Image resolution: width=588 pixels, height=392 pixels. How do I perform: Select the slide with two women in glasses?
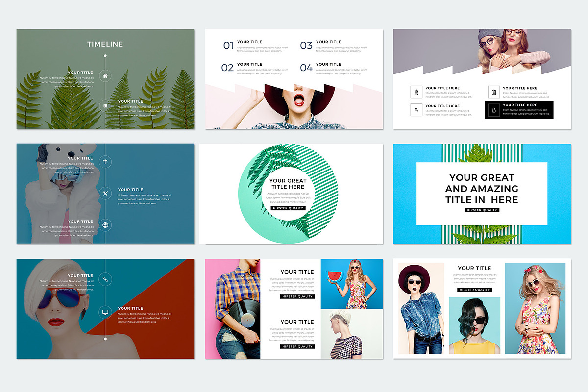482,79
